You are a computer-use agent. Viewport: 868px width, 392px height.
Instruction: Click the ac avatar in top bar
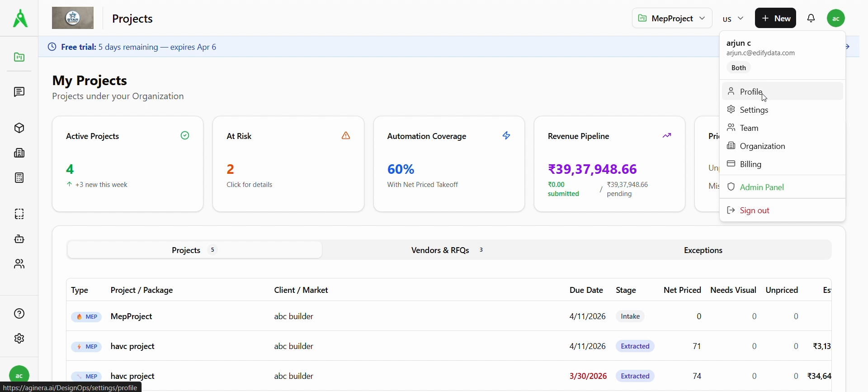tap(836, 18)
